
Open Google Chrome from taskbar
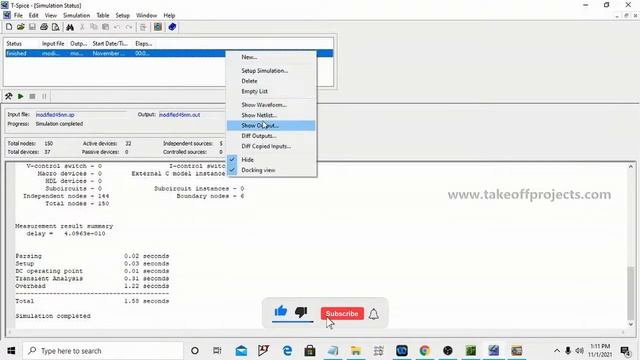click(424, 351)
